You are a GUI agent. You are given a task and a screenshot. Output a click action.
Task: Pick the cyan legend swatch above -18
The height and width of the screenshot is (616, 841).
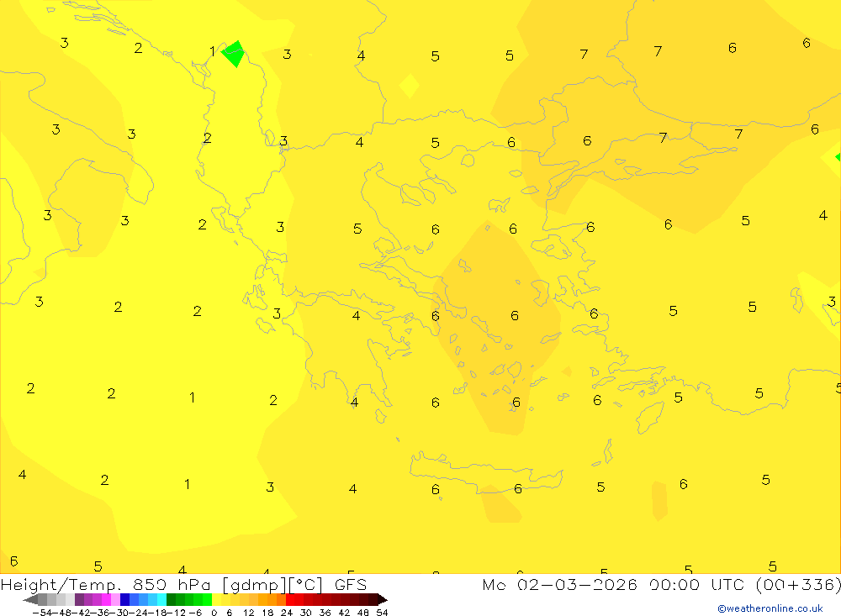coord(161,600)
